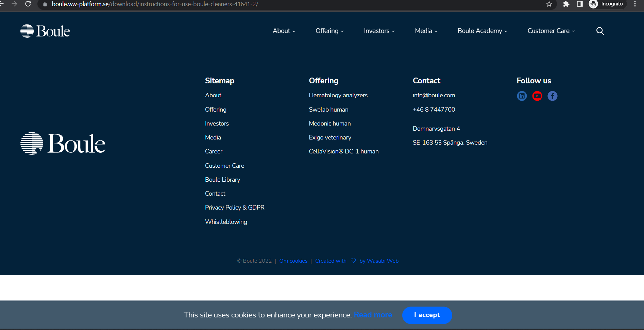Open sitemap Media link

213,137
